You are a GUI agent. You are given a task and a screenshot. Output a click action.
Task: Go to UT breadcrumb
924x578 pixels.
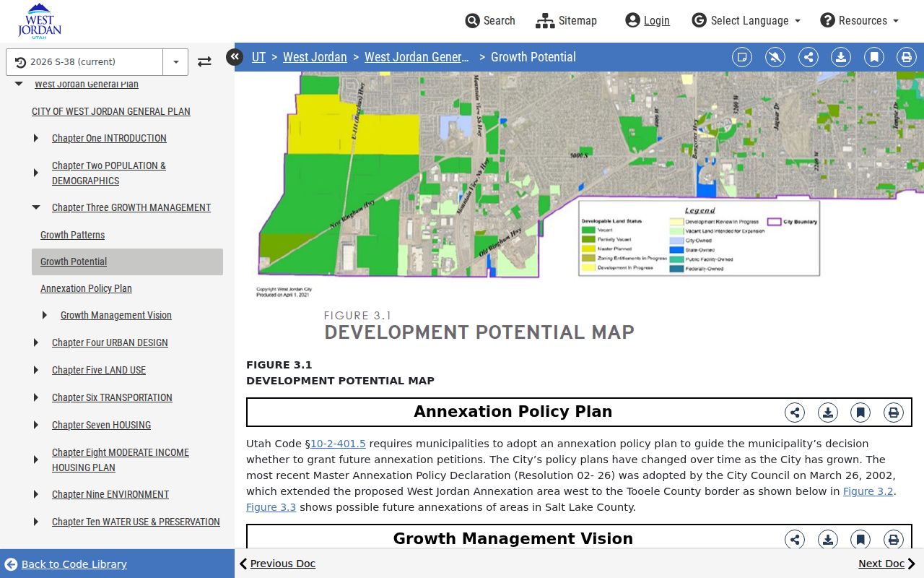click(x=258, y=57)
